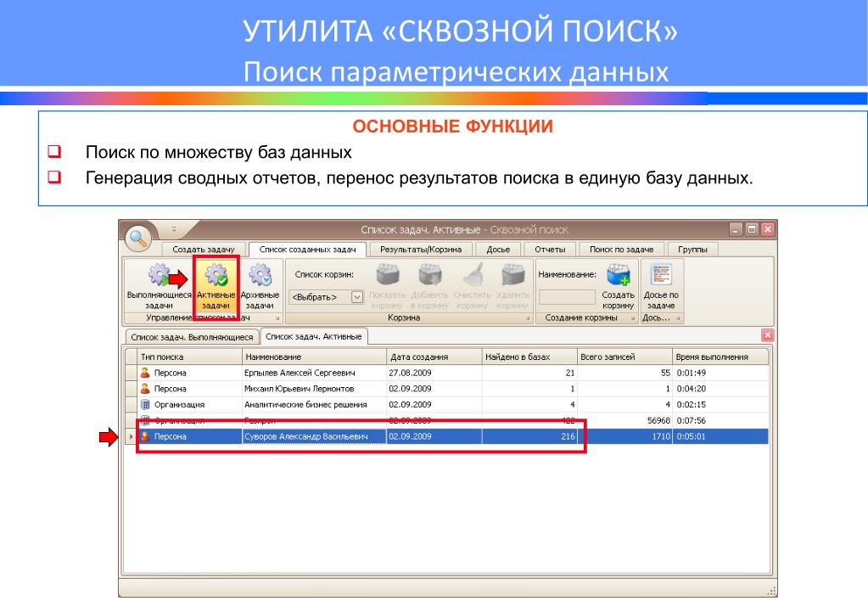Expand the Корзина group launcher
868x601 pixels.
click(x=528, y=318)
